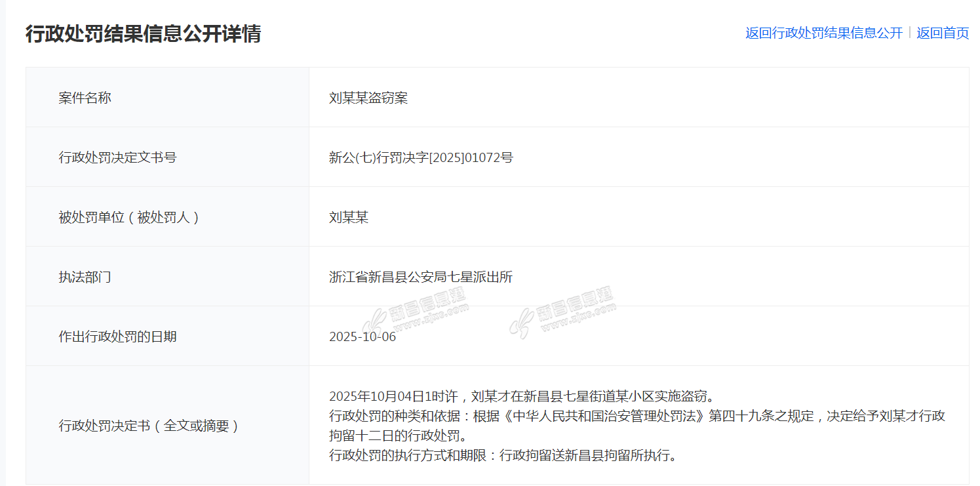Click the 行政处罚决定书（全文或摘要）row label

(x=148, y=426)
